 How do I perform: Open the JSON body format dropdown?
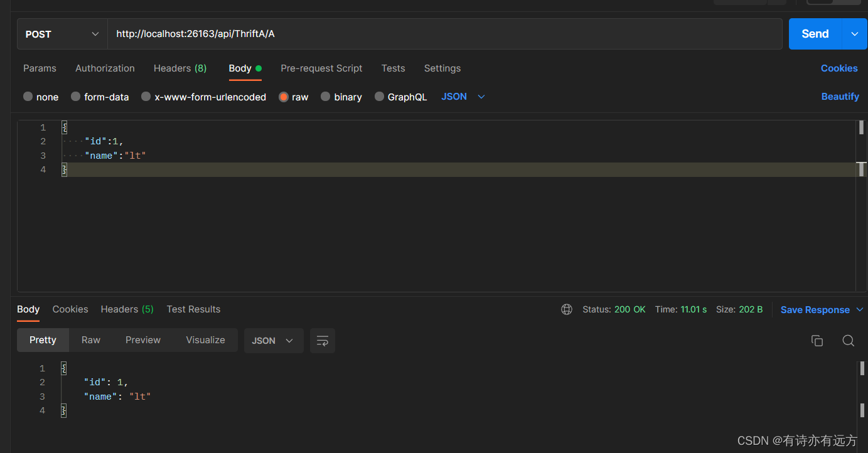463,97
